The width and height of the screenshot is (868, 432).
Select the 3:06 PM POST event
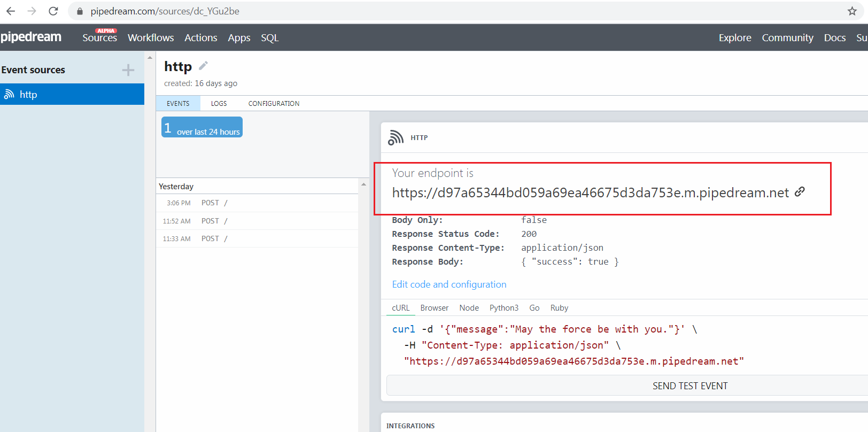click(x=257, y=203)
